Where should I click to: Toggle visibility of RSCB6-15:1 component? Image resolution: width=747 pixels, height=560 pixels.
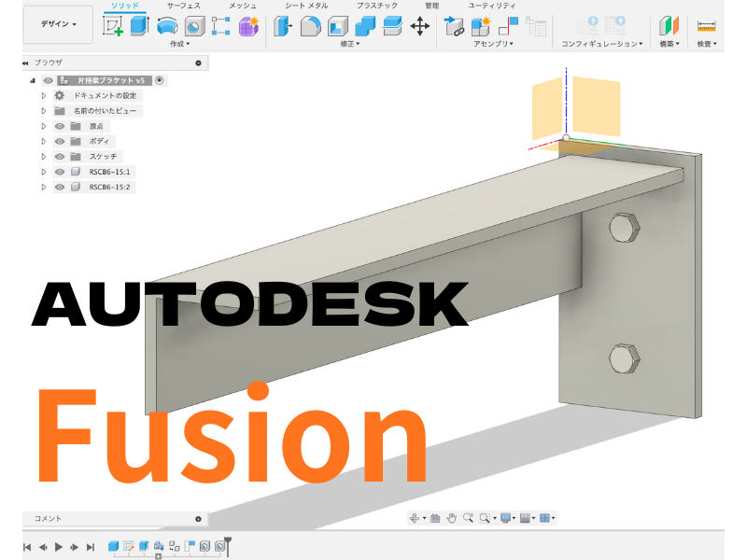(59, 172)
